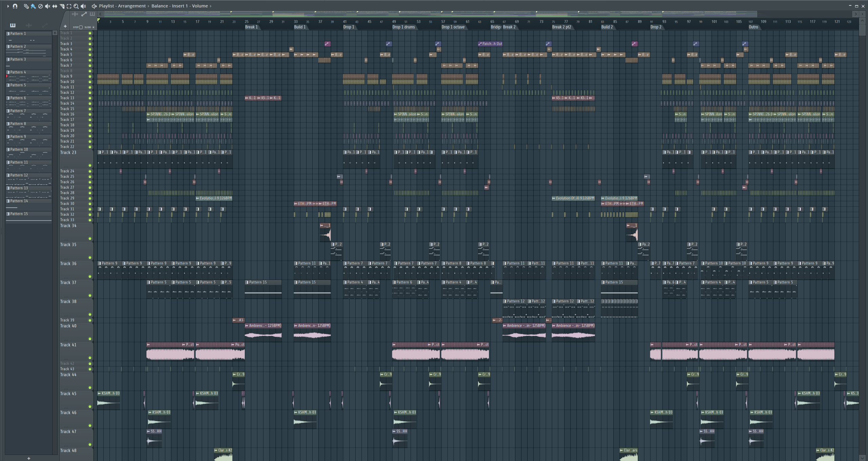
Task: Click the piano keys icon in playlist header
Action: pyautogui.click(x=92, y=14)
